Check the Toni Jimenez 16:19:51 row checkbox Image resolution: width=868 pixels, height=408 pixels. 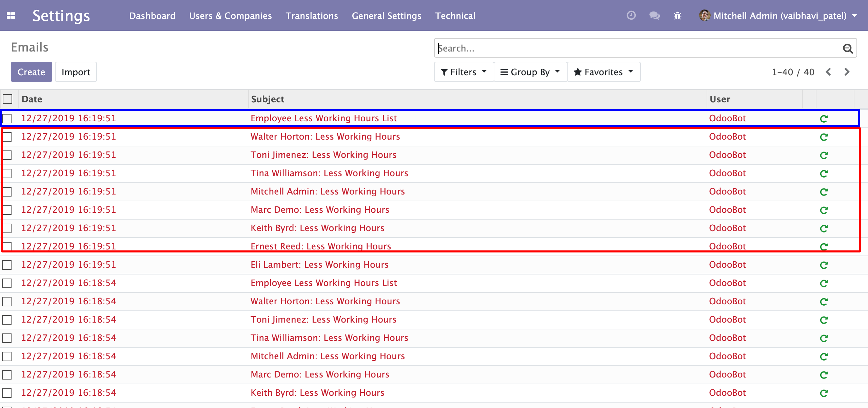point(7,155)
